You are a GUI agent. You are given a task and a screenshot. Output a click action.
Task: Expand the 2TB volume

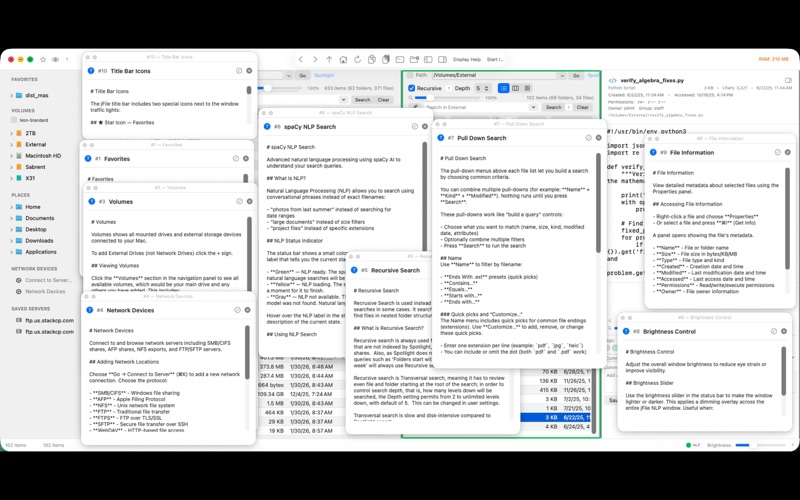(11, 133)
